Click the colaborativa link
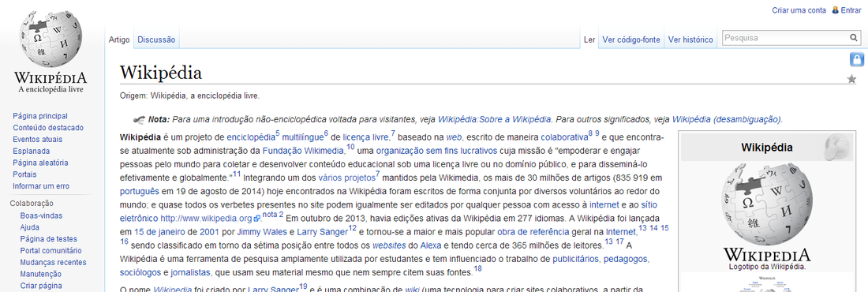The height and width of the screenshot is (292, 868). click(x=564, y=137)
